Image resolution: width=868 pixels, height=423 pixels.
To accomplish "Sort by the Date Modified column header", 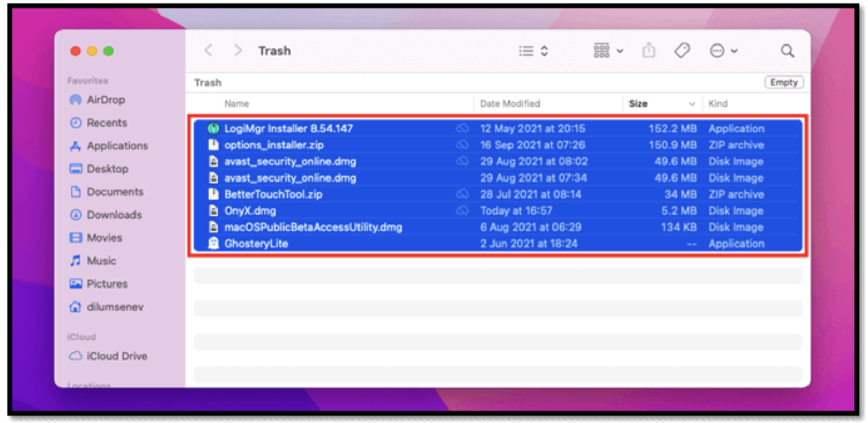I will (510, 103).
